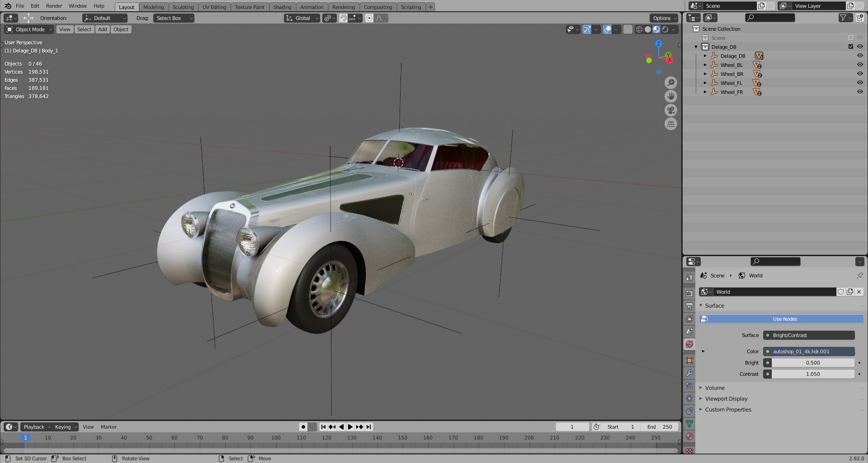Toggle camera view gizmo in viewport
The image size is (868, 463).
click(671, 110)
